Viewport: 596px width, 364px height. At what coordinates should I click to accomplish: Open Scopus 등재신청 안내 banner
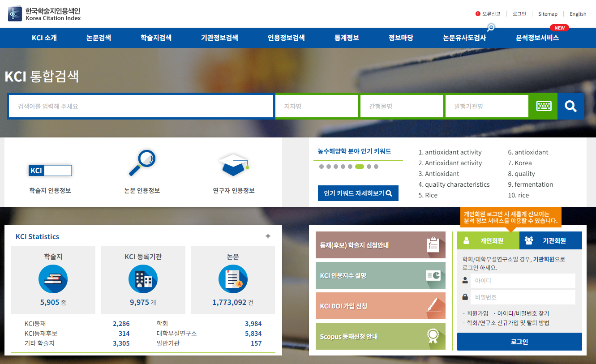tap(381, 336)
